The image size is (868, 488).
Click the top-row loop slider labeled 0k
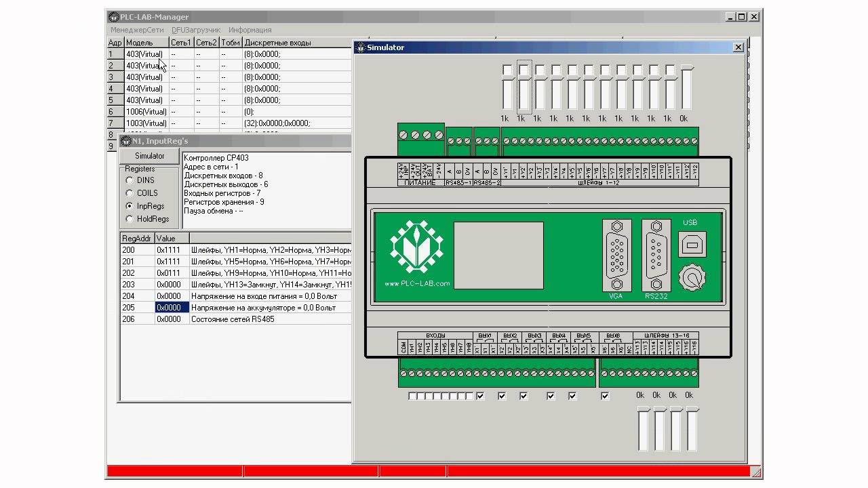click(x=686, y=87)
